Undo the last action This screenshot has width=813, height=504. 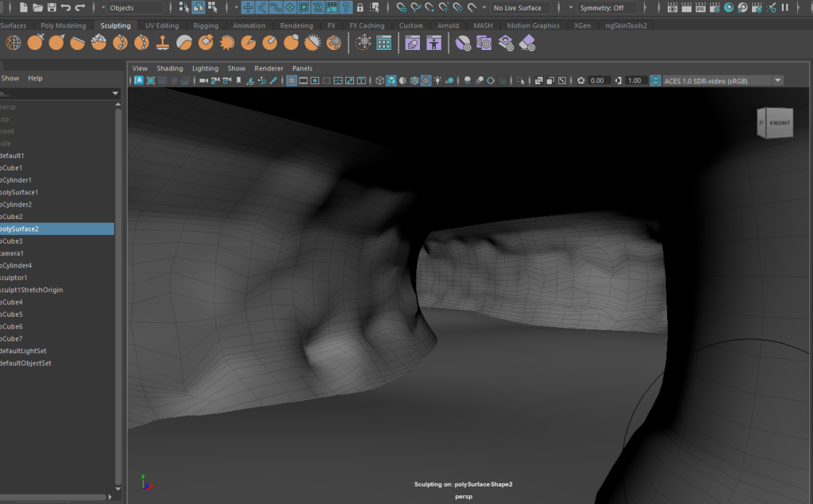(x=66, y=7)
